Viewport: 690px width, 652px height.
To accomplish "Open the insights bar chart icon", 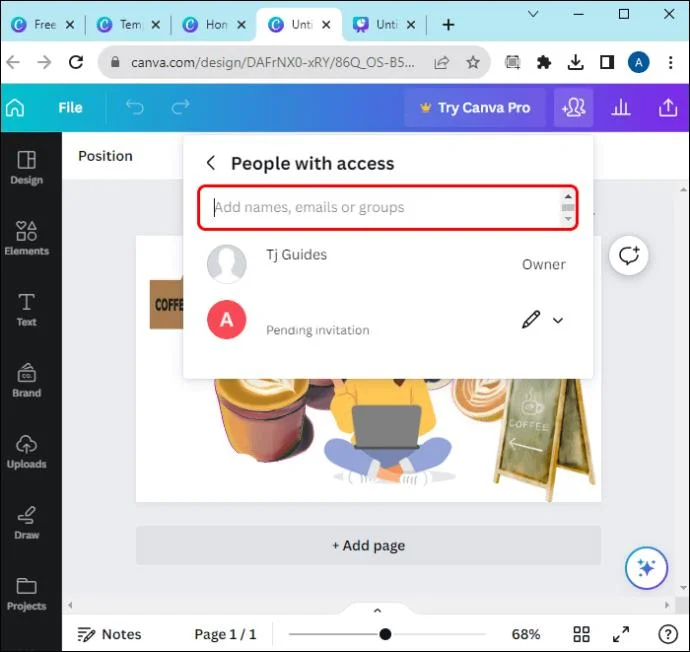I will tap(621, 108).
